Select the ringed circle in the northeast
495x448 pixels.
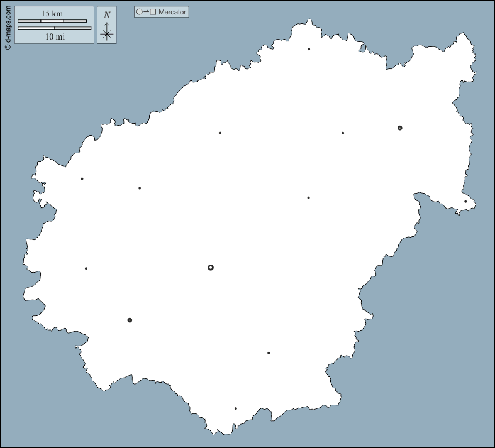[x=400, y=128]
